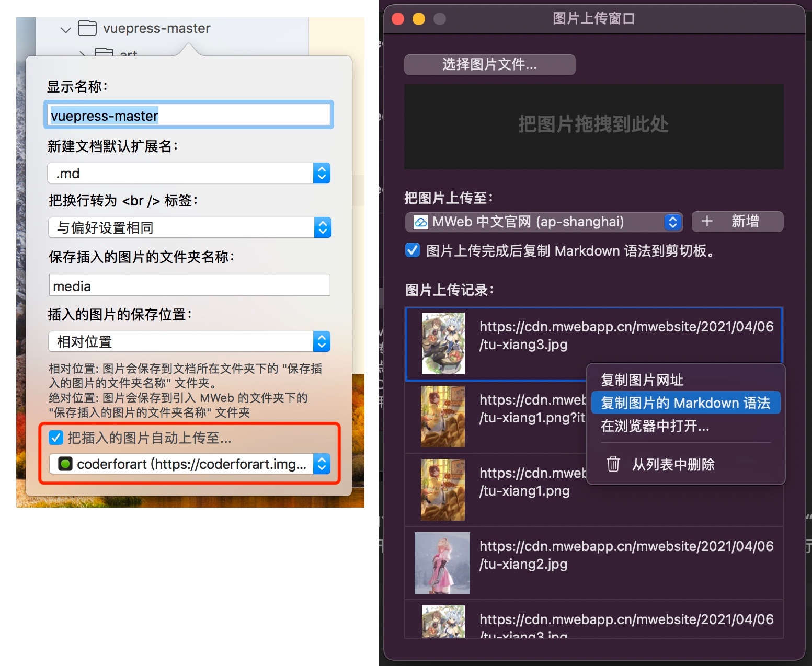Image resolution: width=812 pixels, height=666 pixels.
Task: Toggle copy Markdown to clipboard checkbox
Action: pyautogui.click(x=413, y=250)
